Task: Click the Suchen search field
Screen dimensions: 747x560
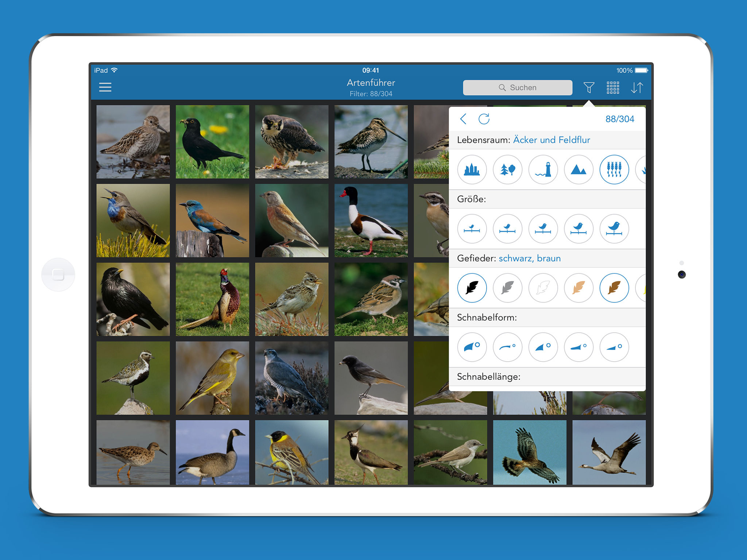Action: point(518,87)
